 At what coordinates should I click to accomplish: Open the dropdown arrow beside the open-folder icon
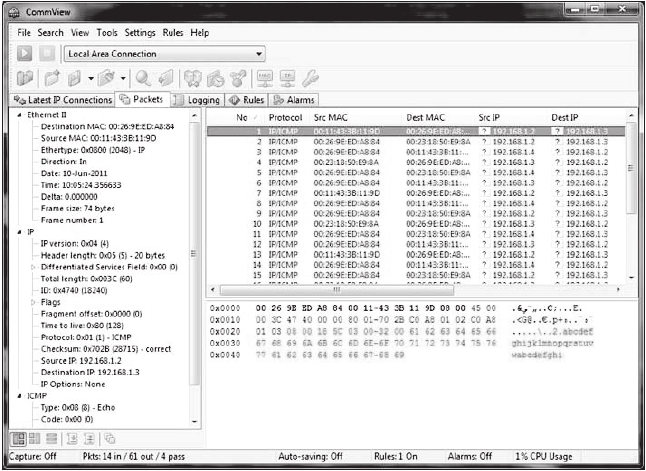(x=123, y=78)
